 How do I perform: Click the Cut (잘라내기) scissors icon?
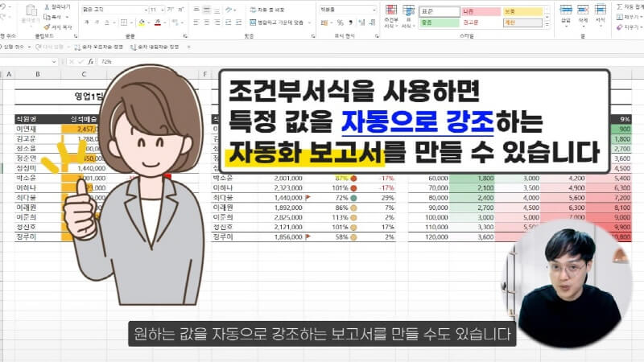pyautogui.click(x=47, y=7)
